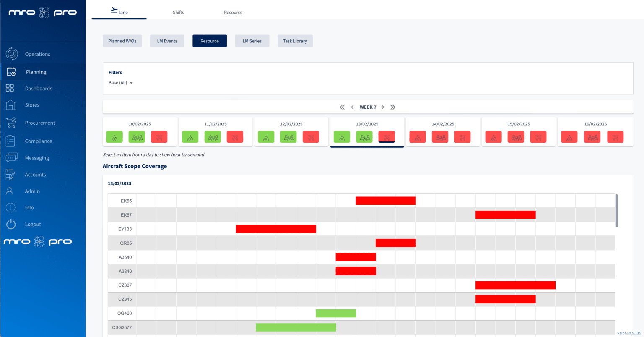
Task: Click the Task Library button
Action: tap(295, 41)
